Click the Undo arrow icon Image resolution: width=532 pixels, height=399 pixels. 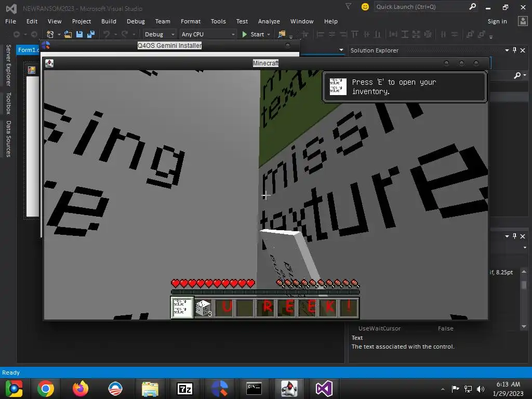pos(107,34)
